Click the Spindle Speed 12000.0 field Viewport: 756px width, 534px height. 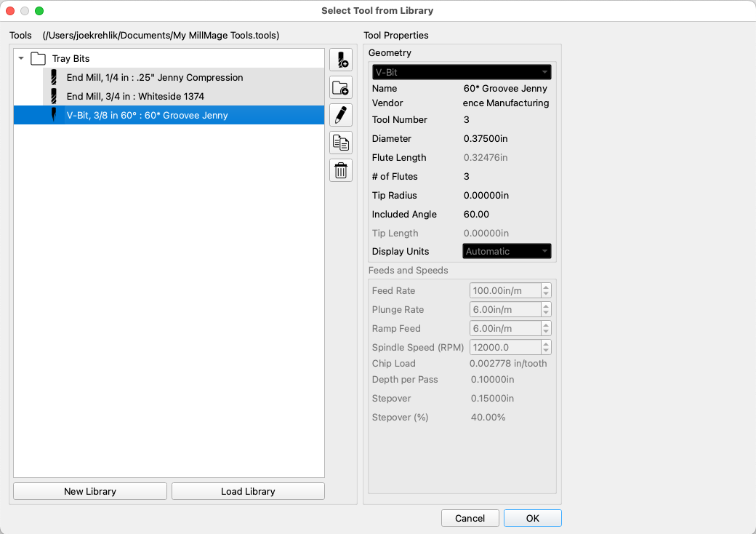coord(505,347)
